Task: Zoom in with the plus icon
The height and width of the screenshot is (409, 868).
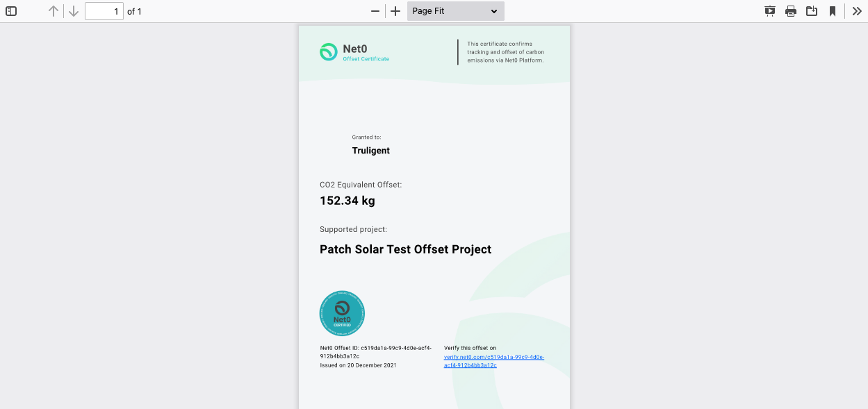Action: pos(395,11)
